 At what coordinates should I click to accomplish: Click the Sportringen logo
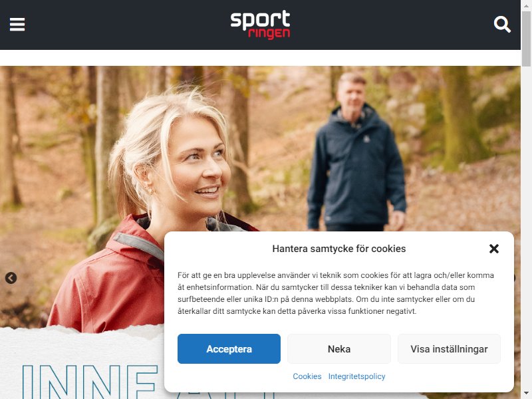(x=260, y=25)
